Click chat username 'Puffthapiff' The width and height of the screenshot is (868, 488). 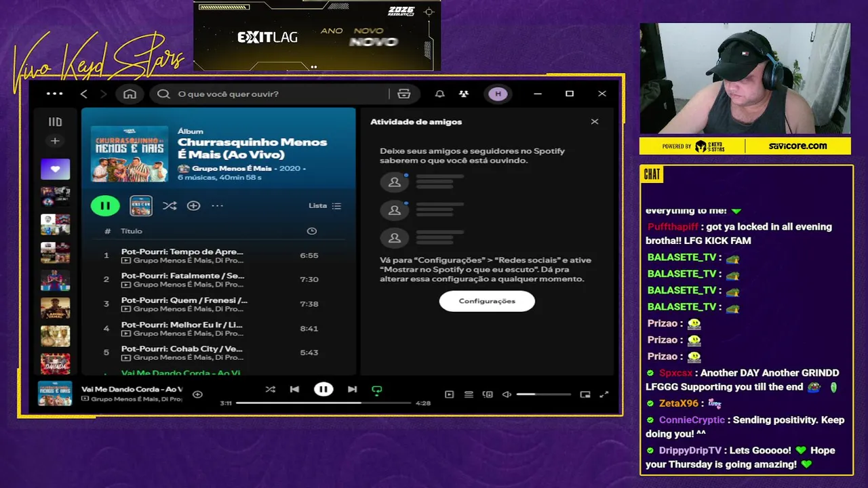point(673,227)
